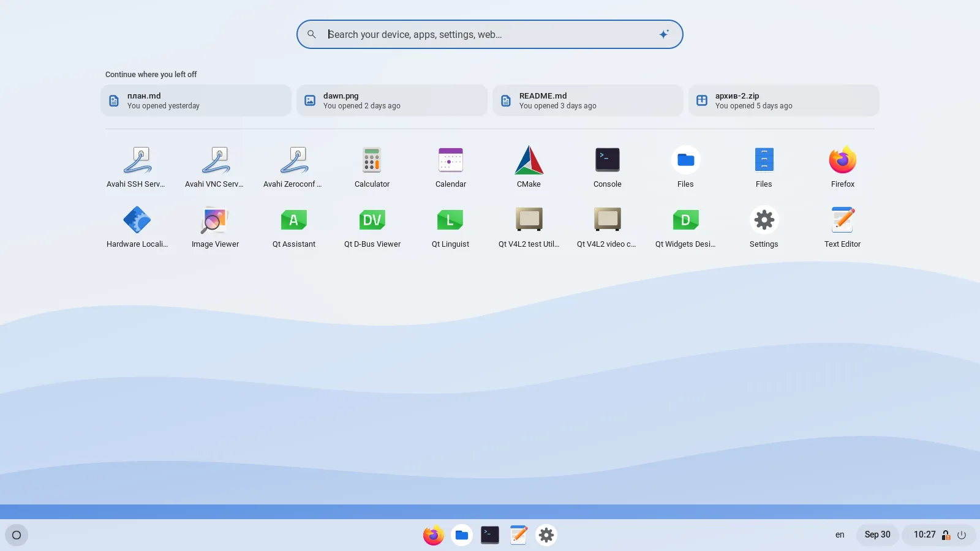Open recent archive архив-2.zip
The height and width of the screenshot is (551, 980).
[x=784, y=100]
